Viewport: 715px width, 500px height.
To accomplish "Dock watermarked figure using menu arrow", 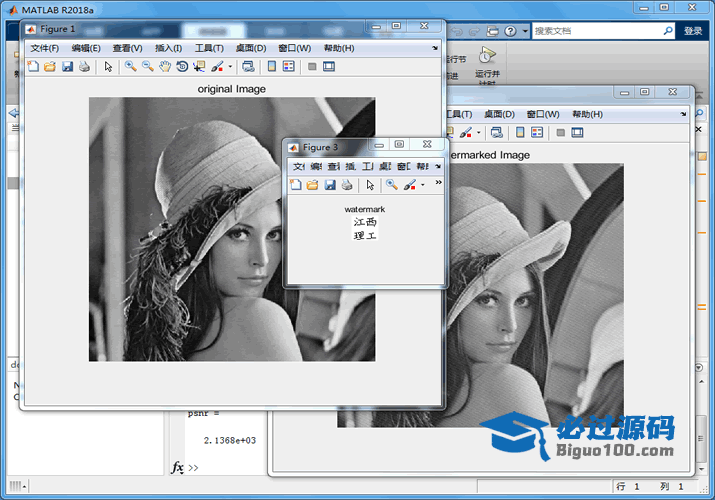I will pos(683,114).
